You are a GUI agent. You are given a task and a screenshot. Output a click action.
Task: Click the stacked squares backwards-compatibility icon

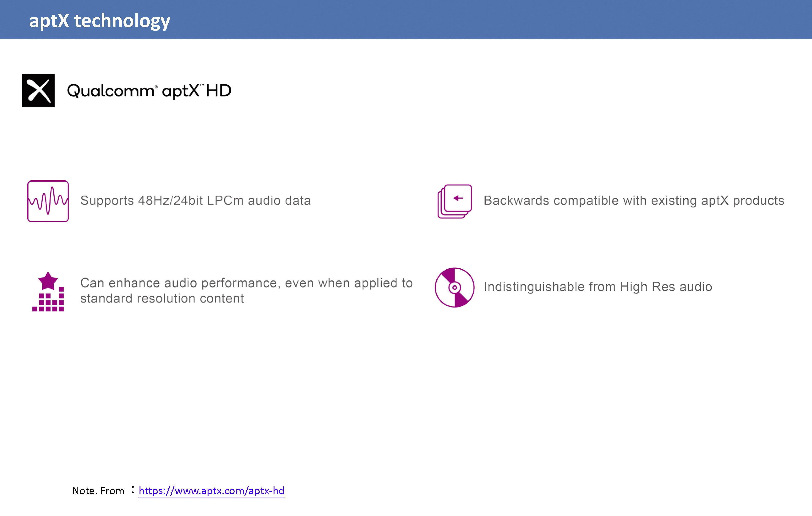point(454,202)
